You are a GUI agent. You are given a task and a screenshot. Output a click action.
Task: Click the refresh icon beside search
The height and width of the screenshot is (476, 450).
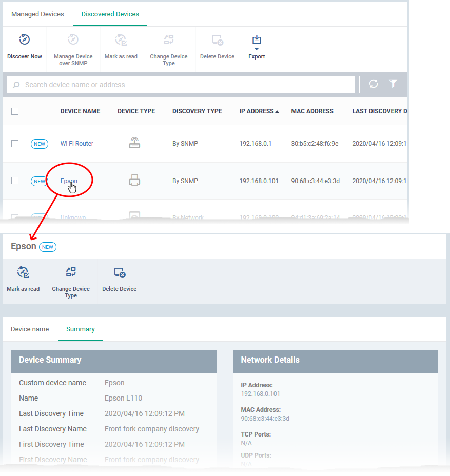(374, 84)
